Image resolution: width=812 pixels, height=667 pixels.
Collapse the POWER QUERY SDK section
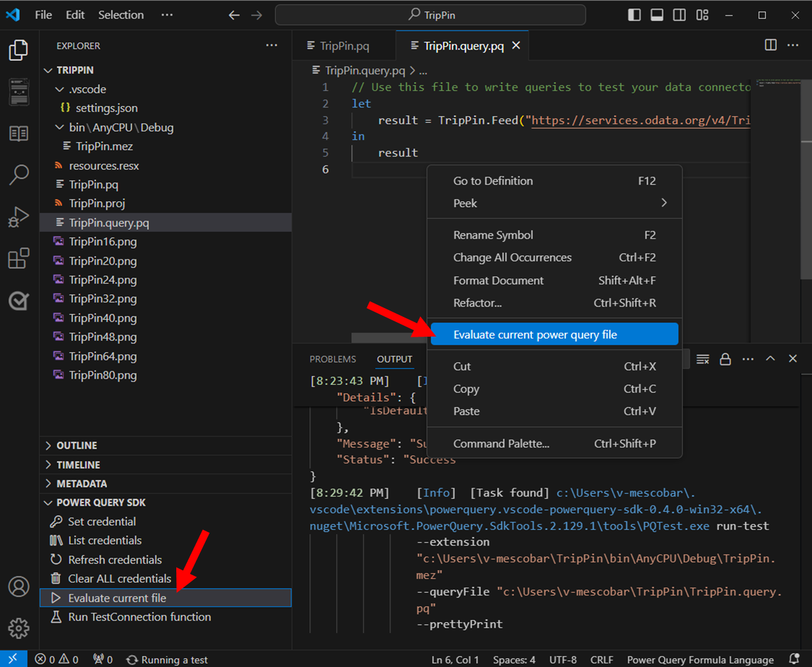click(101, 503)
